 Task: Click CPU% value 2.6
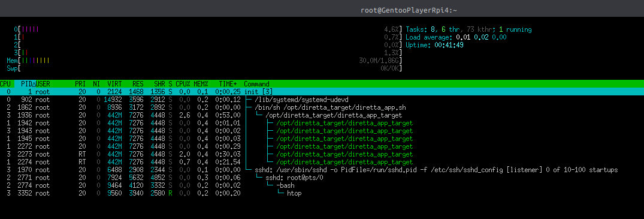click(185, 115)
